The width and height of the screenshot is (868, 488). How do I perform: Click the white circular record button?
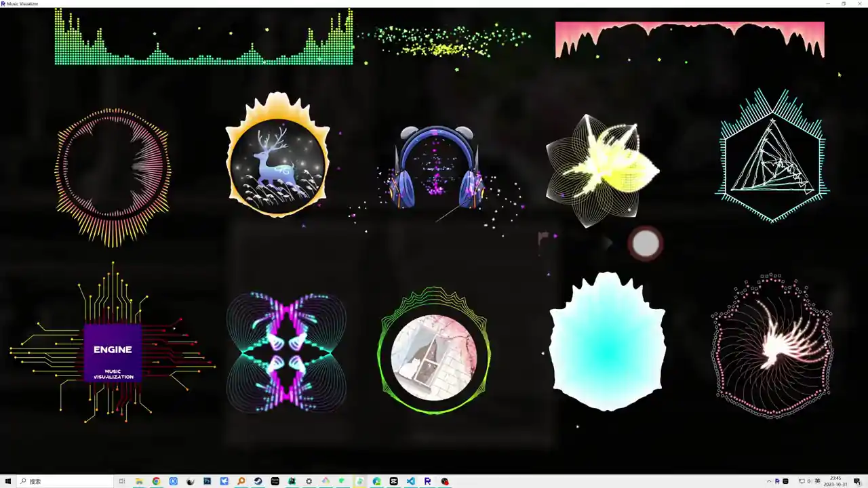pyautogui.click(x=645, y=244)
